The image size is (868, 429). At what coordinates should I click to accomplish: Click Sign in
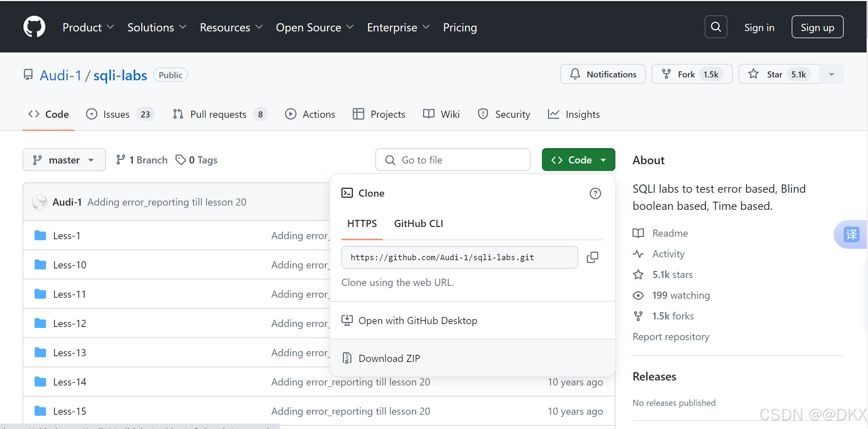pos(759,27)
